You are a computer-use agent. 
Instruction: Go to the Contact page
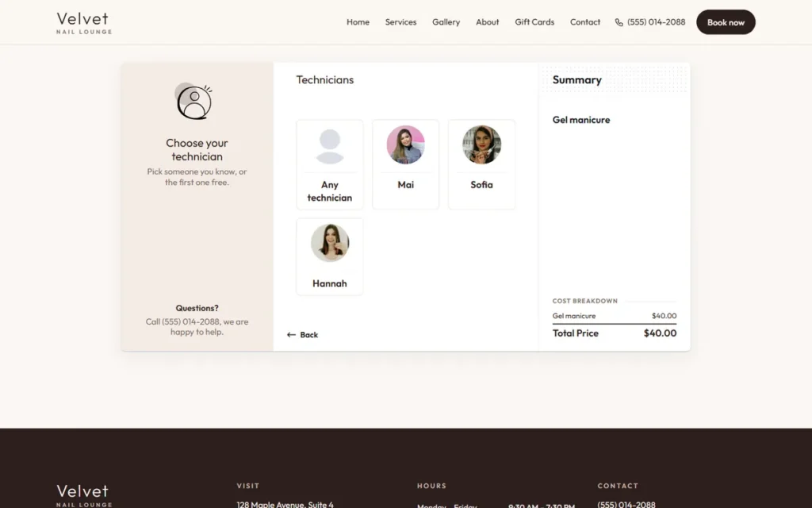pos(585,22)
